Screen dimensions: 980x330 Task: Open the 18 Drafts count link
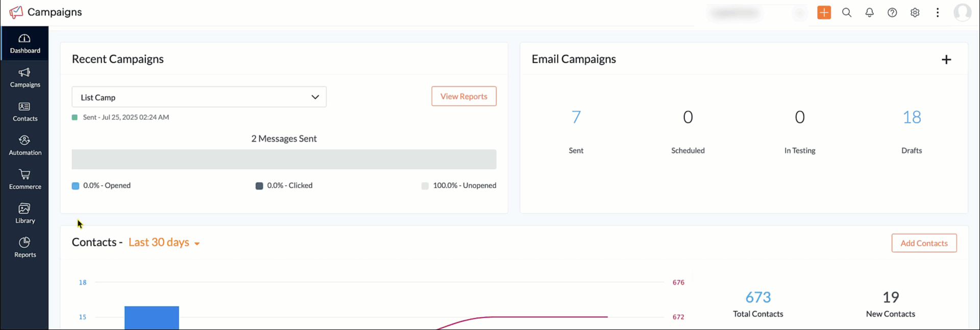(912, 117)
